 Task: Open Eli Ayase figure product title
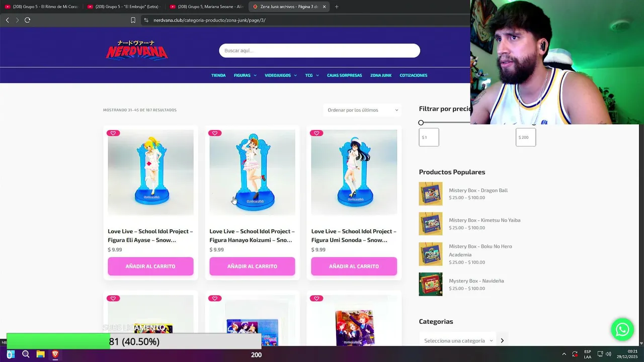tap(150, 235)
